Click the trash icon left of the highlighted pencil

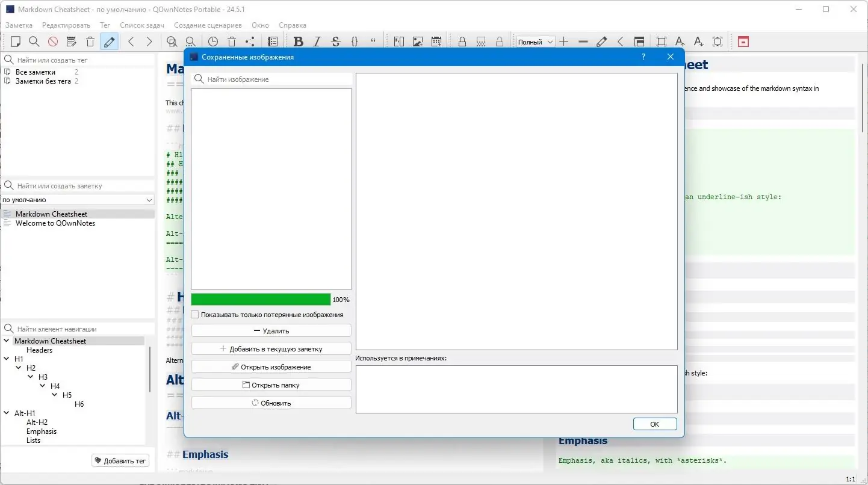click(x=90, y=42)
